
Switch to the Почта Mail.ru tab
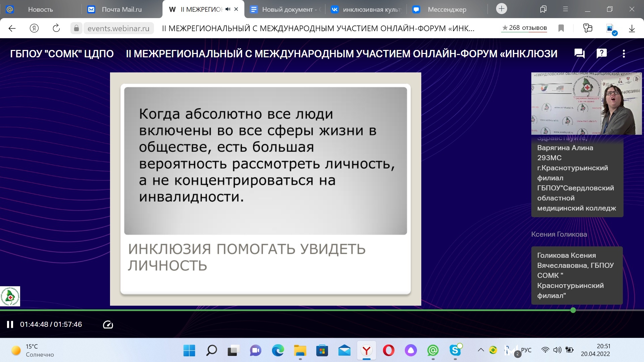[x=121, y=9]
